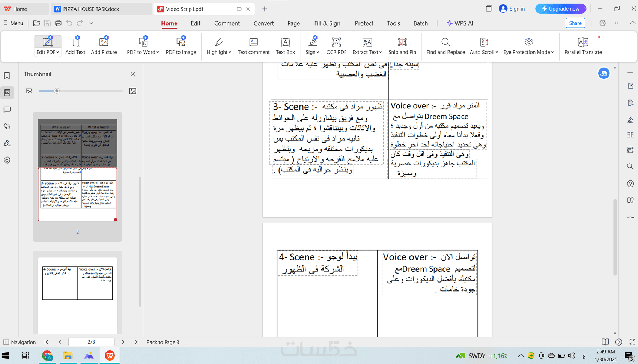The width and height of the screenshot is (638, 364).
Task: Click the document vertical scrollbar
Action: point(615,237)
